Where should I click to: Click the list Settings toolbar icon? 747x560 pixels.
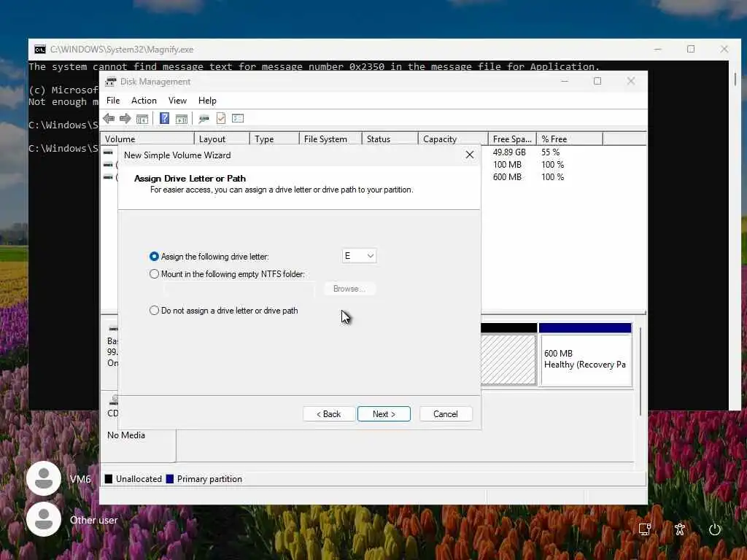coord(238,118)
